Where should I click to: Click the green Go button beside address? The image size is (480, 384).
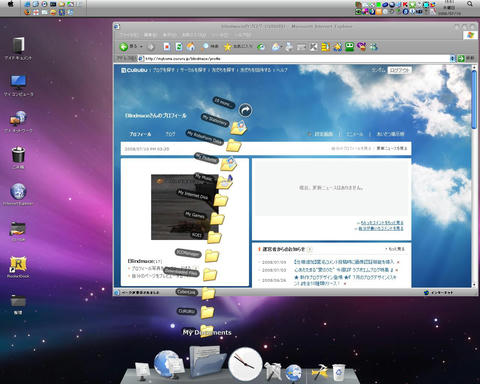pos(461,58)
